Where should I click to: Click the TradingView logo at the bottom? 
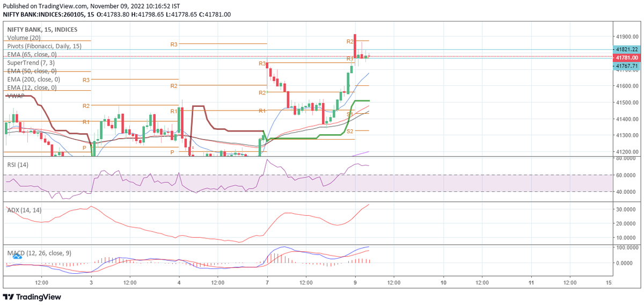[32, 297]
